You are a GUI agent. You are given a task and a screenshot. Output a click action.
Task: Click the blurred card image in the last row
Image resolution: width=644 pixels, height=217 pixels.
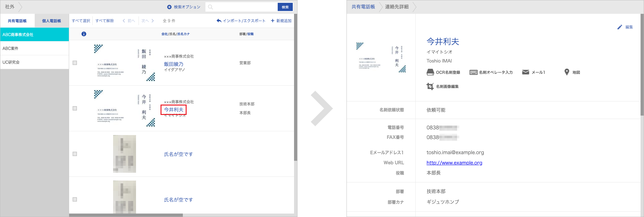pyautogui.click(x=124, y=197)
